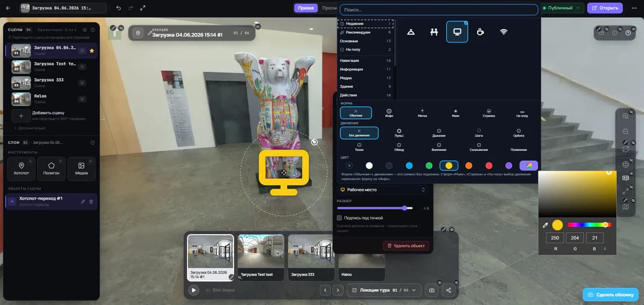Select the Стрелка shape option
Viewport: 644px width, 305px height.
489,113
